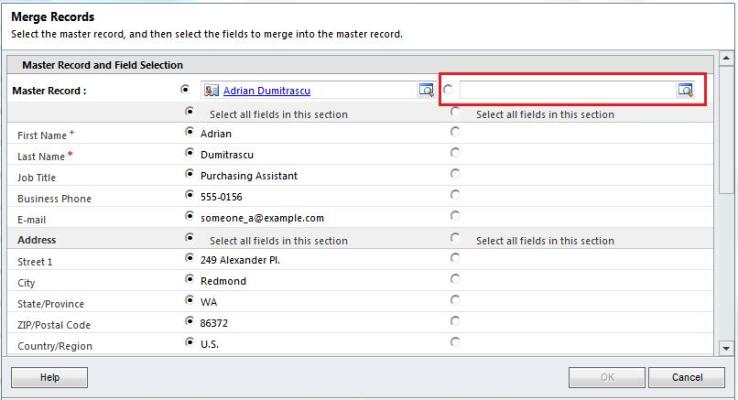Select ZIP/Postal Code '86372' radio
738x400 pixels.
coord(189,321)
